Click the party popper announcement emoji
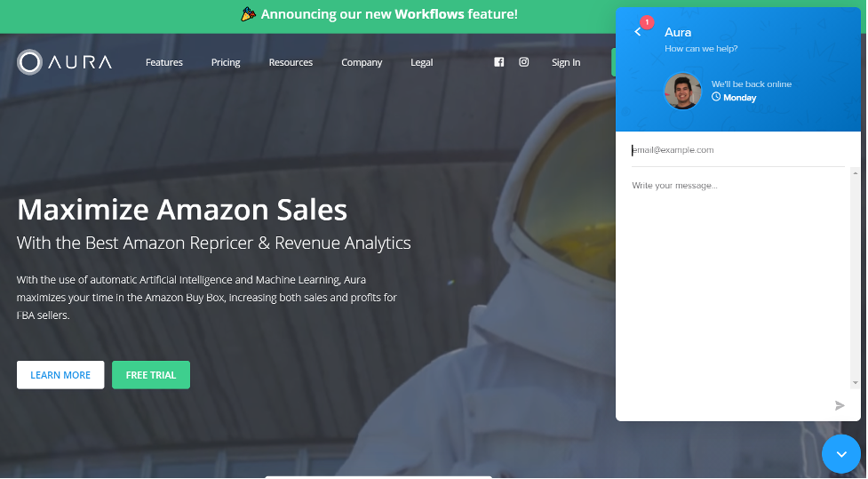This screenshot has height=479, width=868. (248, 14)
